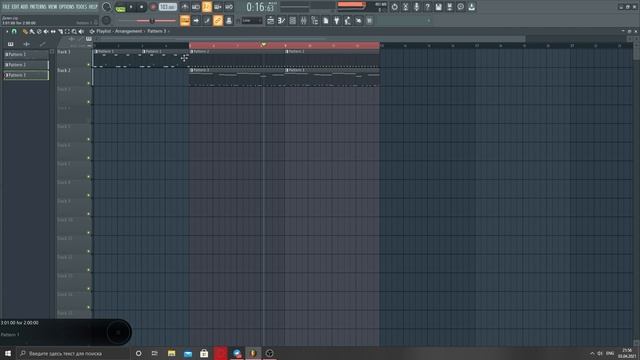
Task: Toggle wait for input to start playing
Action: [x=196, y=7]
